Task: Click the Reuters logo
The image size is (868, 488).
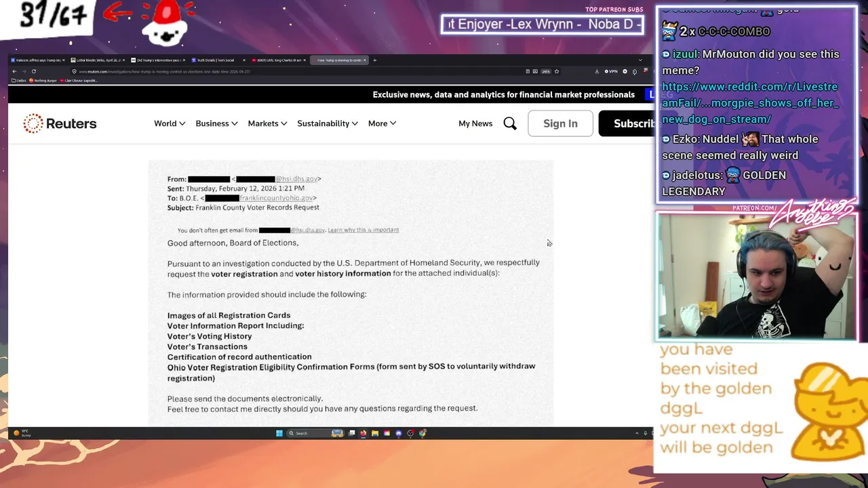Action: pos(60,123)
